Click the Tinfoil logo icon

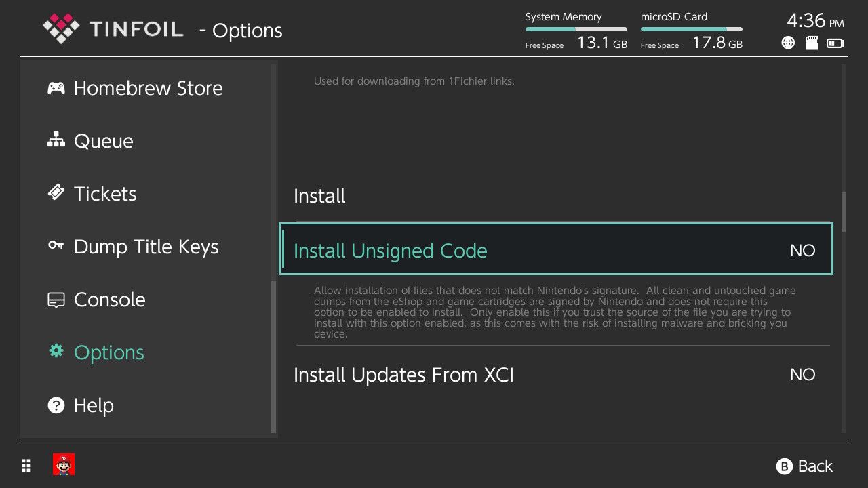pyautogui.click(x=61, y=29)
